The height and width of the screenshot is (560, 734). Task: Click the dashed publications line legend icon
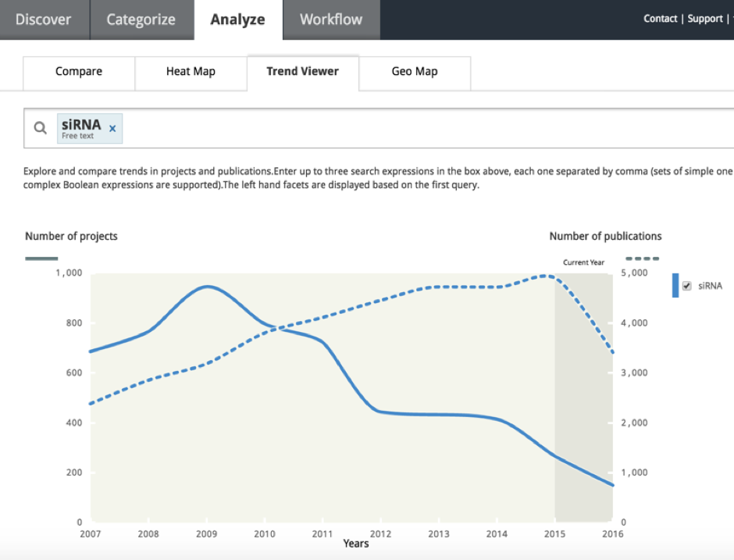pos(642,259)
